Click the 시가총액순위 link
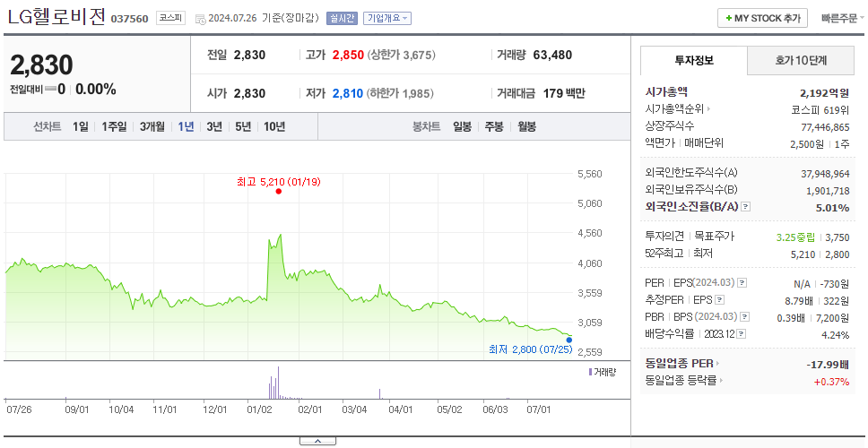Viewport: 868px width, 448px height. [675, 109]
